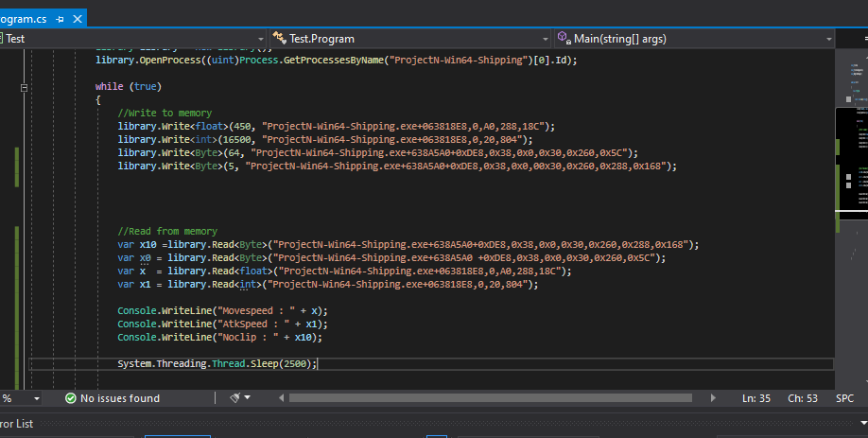Collapse the while (true) block
The height and width of the screenshot is (438, 868).
pyautogui.click(x=24, y=87)
